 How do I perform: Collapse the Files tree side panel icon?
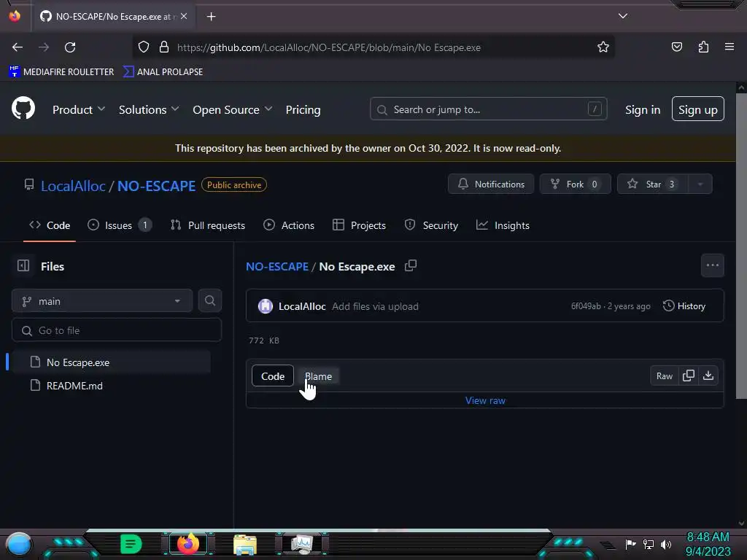coord(23,265)
